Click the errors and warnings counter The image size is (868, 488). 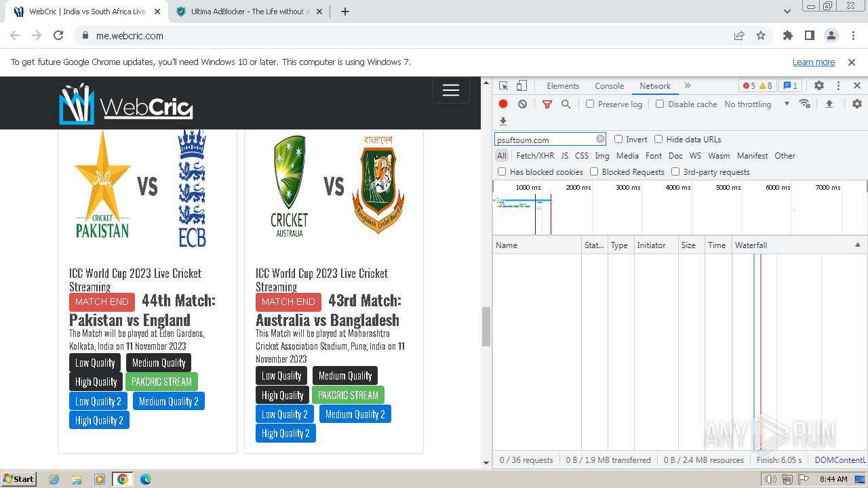point(757,86)
